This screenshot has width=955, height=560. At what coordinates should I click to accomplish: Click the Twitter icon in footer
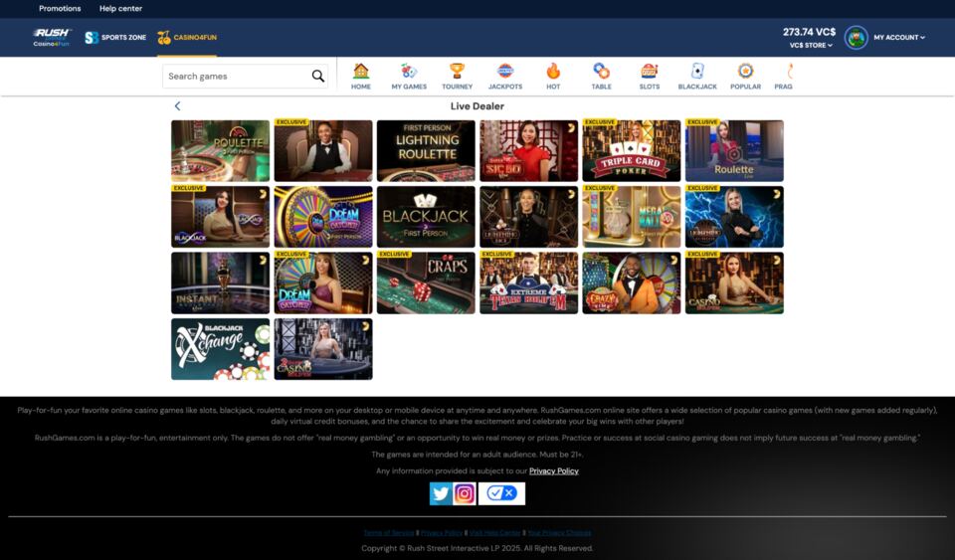tap(441, 493)
